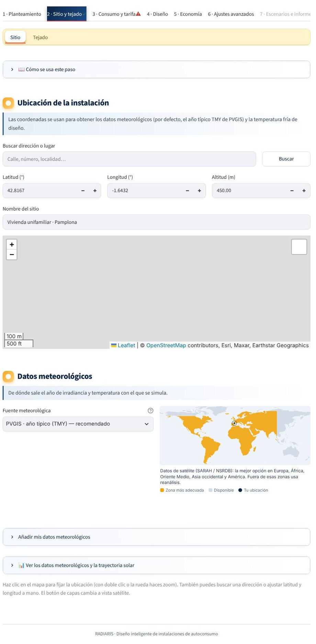
Task: Open the OpenStreetMap link
Action: tap(166, 345)
